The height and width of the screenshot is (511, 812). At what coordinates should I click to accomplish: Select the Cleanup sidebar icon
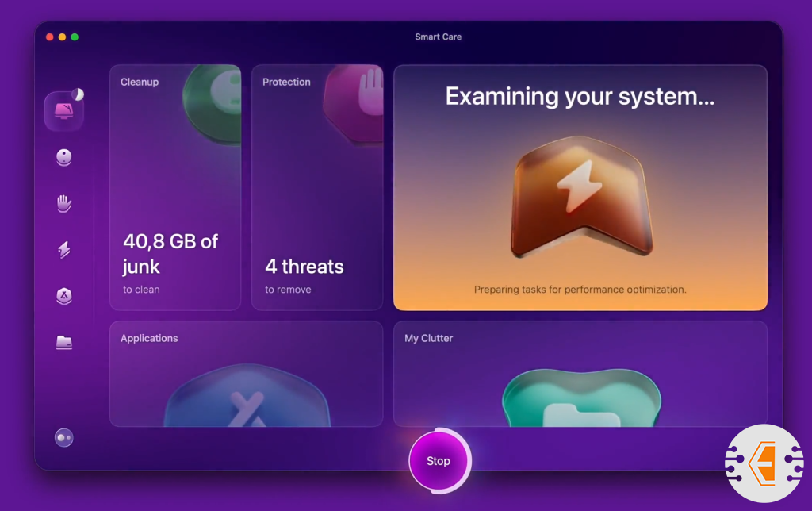64,158
